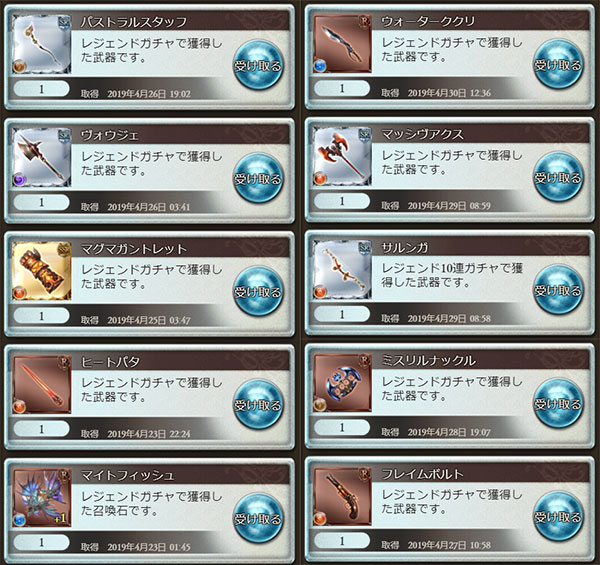The image size is (600, 565).
Task: Claim the マイトフィッシュ summon with 受け取る
Action: 258,518
